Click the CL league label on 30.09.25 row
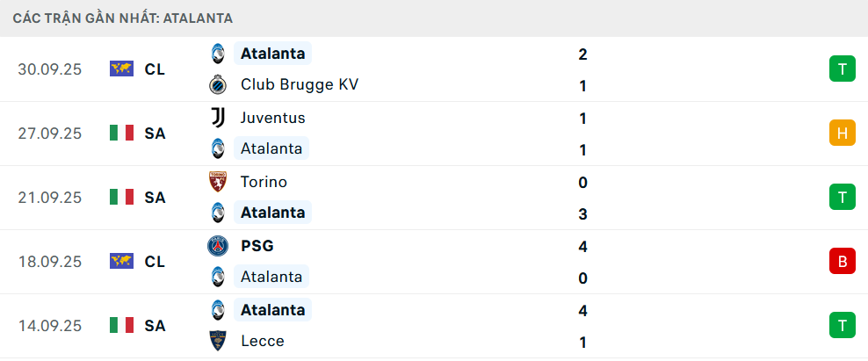The height and width of the screenshot is (361, 868). (155, 69)
